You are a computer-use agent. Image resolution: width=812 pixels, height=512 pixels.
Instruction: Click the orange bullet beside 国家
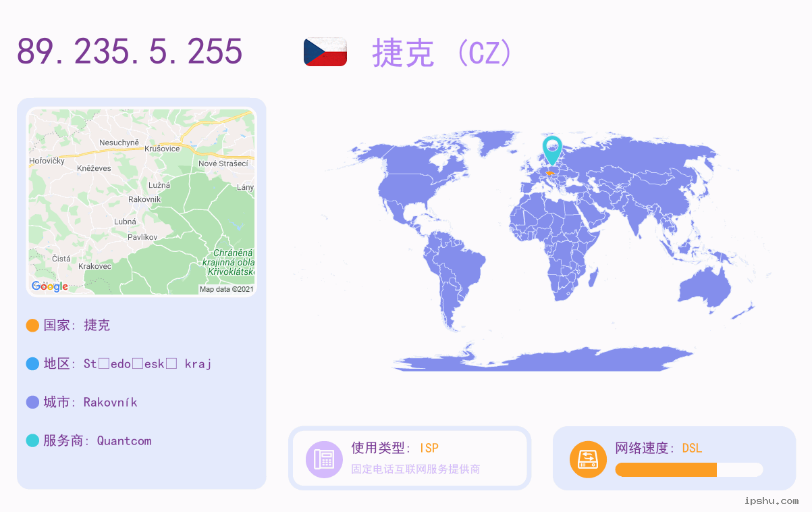[32, 326]
